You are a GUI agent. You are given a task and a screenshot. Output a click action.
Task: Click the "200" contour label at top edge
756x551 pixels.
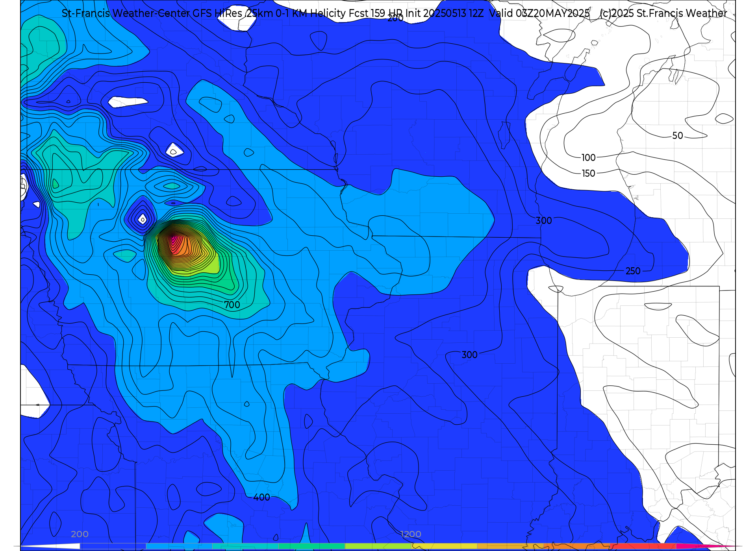(x=395, y=18)
